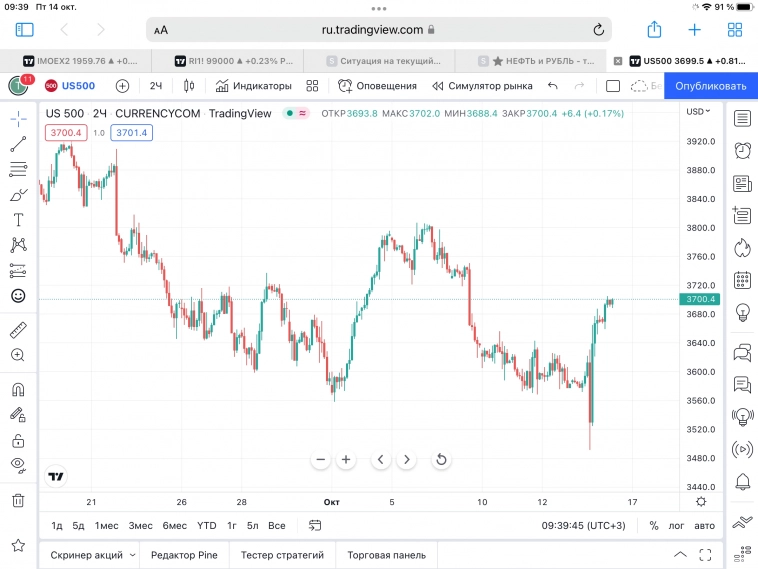
Task: Switch to the Редактор Pine tab
Action: point(184,555)
